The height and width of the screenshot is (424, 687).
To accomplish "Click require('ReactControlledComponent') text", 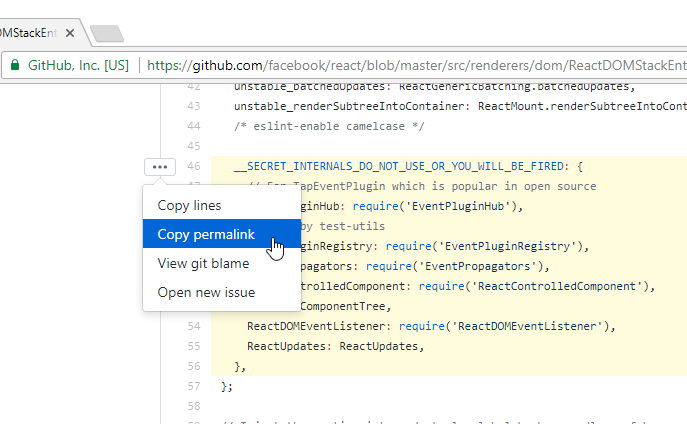I will 534,286.
